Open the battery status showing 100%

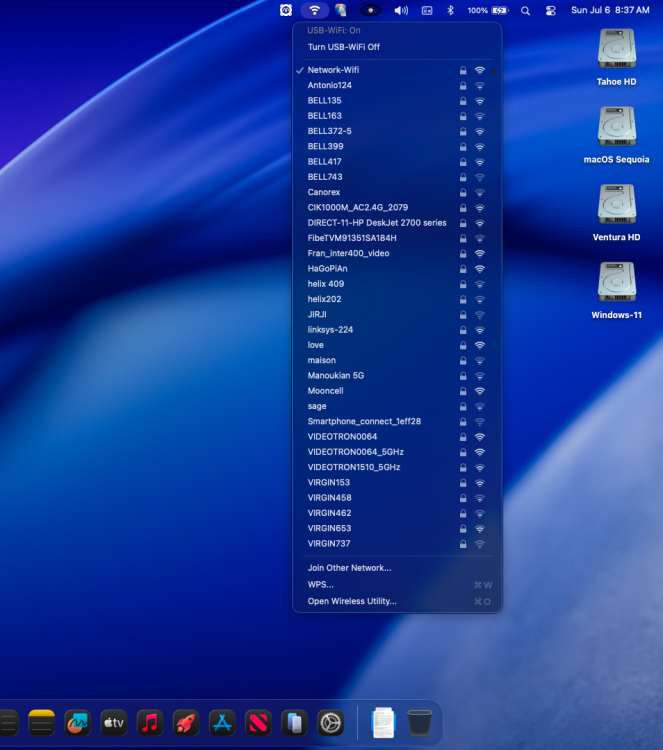tap(488, 10)
